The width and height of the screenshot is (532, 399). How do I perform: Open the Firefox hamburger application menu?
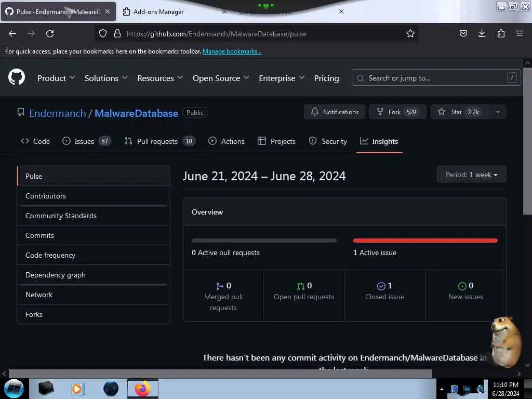[520, 33]
